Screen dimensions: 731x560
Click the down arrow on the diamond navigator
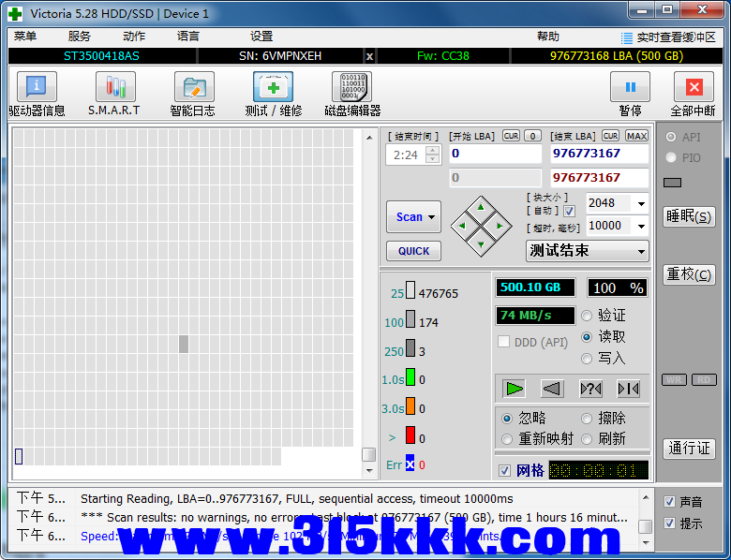click(481, 244)
